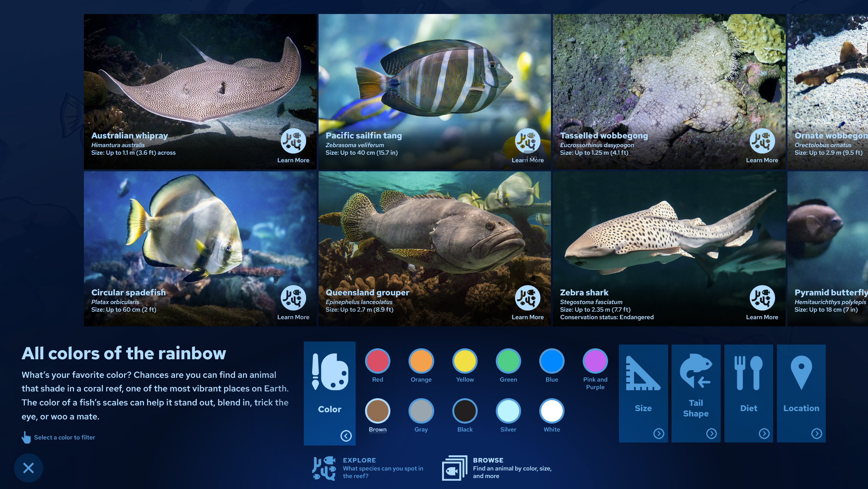Open Queensland grouper explore icon
This screenshot has height=489, width=868.
pyautogui.click(x=528, y=298)
